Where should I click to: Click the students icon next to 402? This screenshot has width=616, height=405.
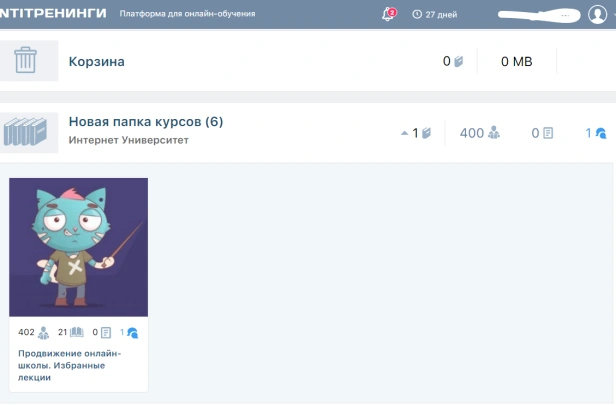tap(43, 332)
